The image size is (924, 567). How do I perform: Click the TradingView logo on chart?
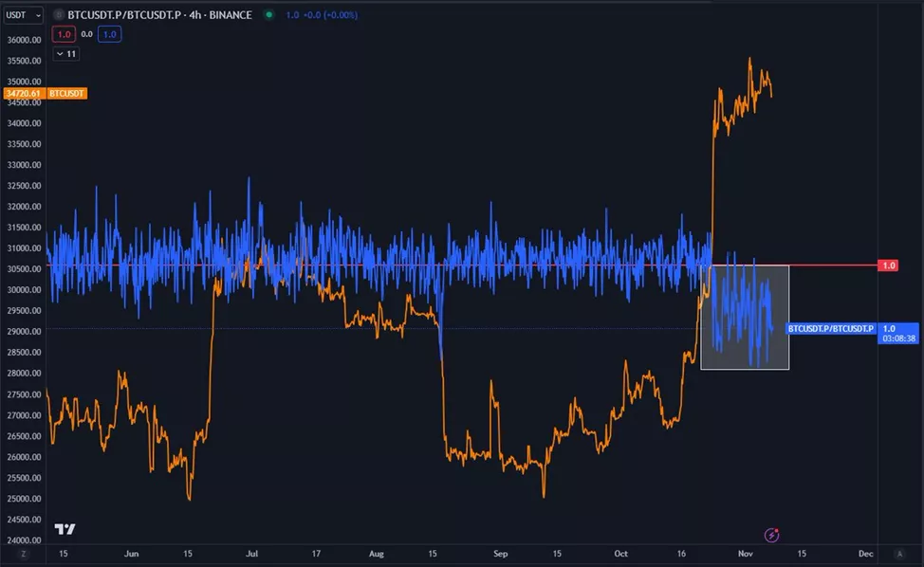coord(65,529)
